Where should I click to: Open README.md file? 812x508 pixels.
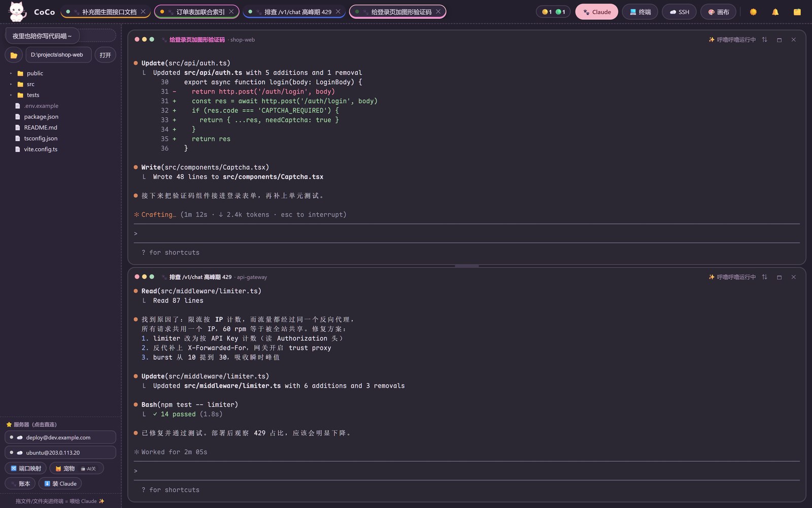[37, 128]
